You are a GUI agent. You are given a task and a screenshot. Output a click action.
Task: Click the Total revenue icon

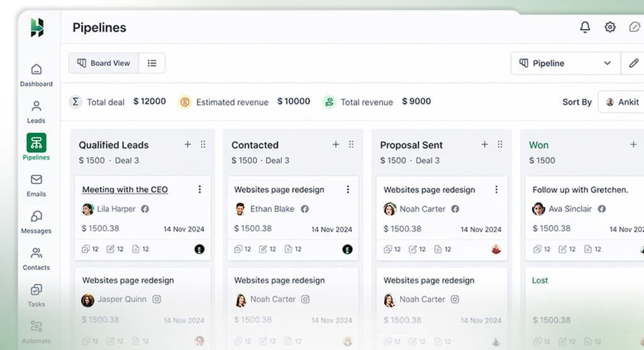tap(329, 102)
